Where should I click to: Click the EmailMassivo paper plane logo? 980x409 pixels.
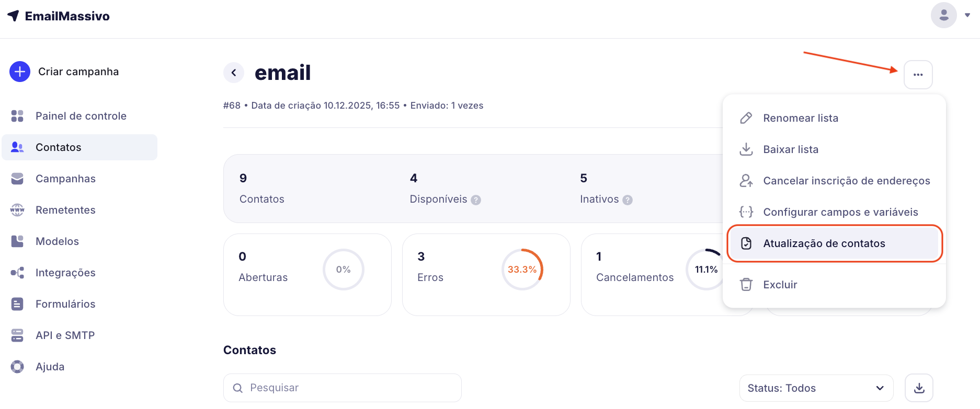(x=14, y=16)
